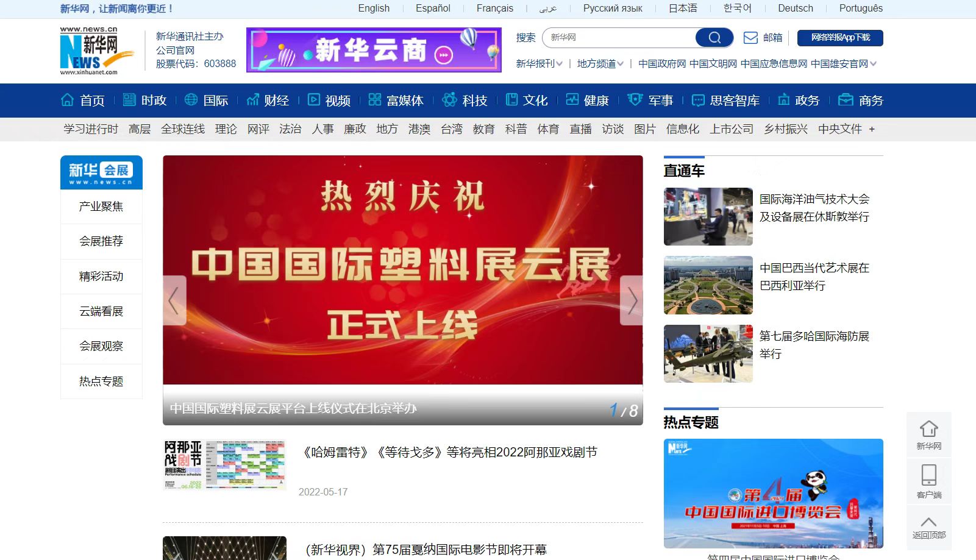The height and width of the screenshot is (560, 976).
Task: Open the 客户端 mobile client icon
Action: click(x=928, y=475)
